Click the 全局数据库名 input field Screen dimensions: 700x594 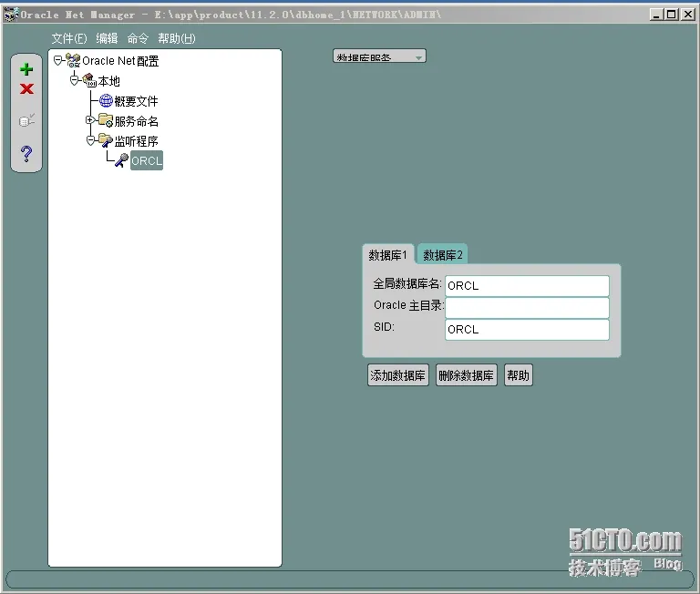tap(527, 286)
